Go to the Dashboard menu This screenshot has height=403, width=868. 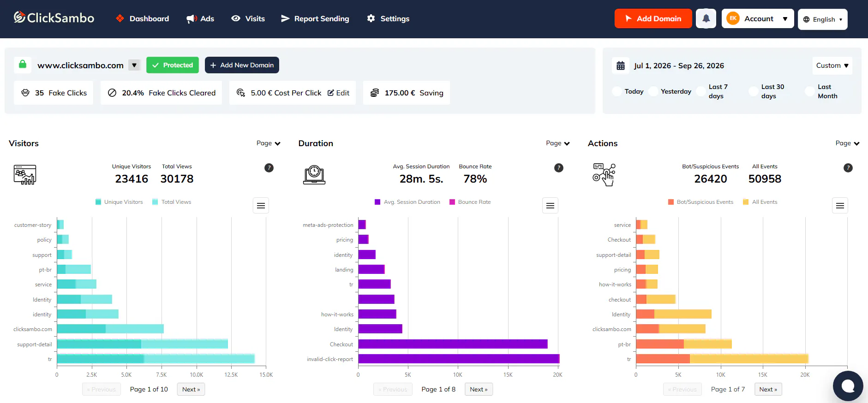pyautogui.click(x=142, y=18)
